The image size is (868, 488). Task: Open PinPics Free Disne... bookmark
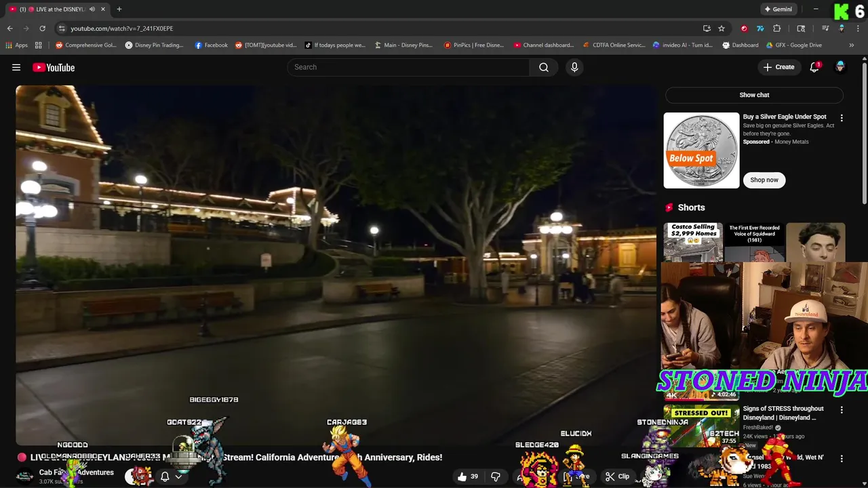pos(474,45)
